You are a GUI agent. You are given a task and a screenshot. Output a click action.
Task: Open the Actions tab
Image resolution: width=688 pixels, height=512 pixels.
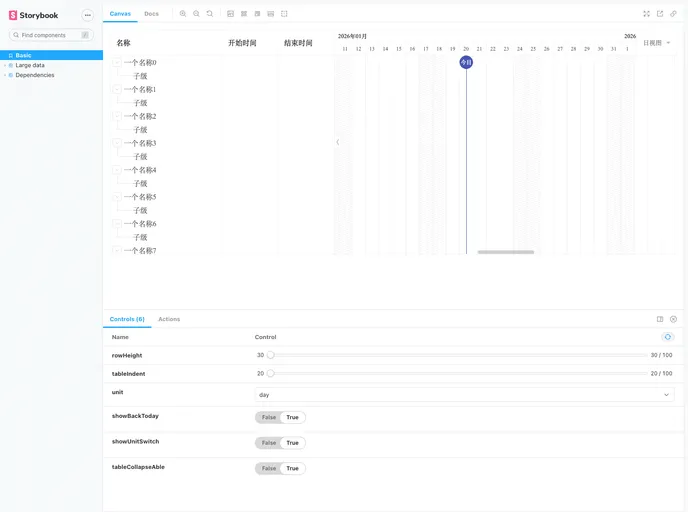coord(169,319)
